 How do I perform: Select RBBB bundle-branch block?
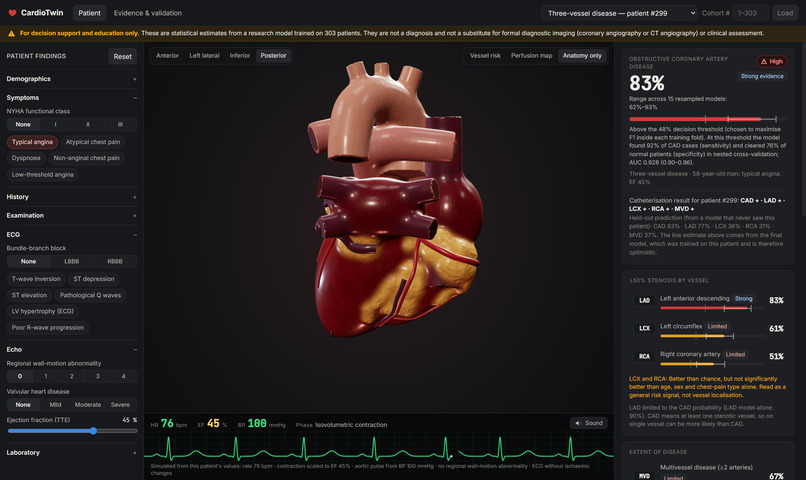point(115,261)
